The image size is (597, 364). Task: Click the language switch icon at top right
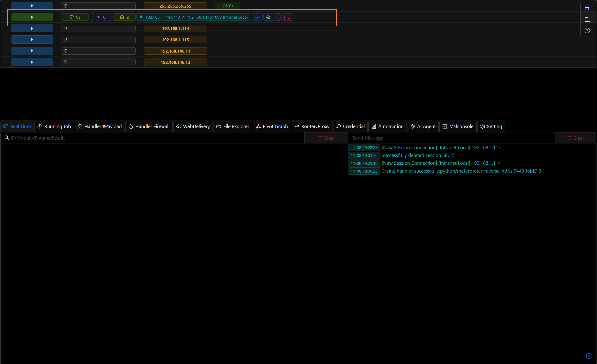coord(587,9)
